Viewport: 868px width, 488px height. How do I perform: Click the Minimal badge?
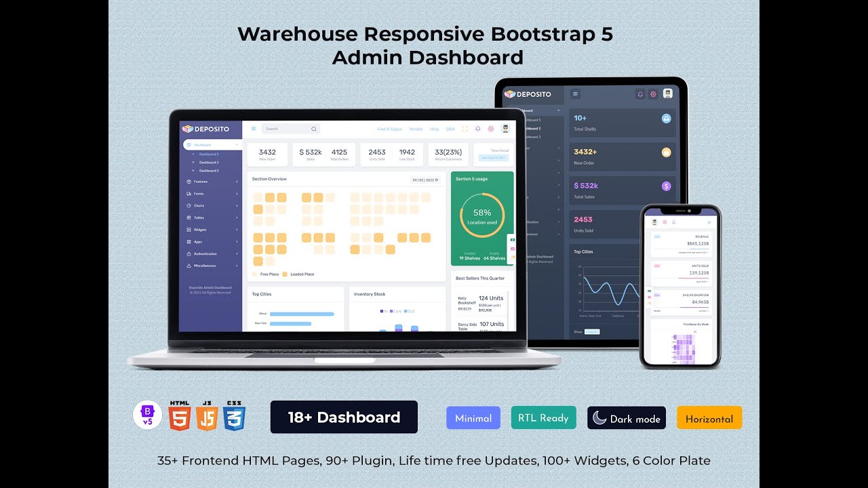click(473, 418)
